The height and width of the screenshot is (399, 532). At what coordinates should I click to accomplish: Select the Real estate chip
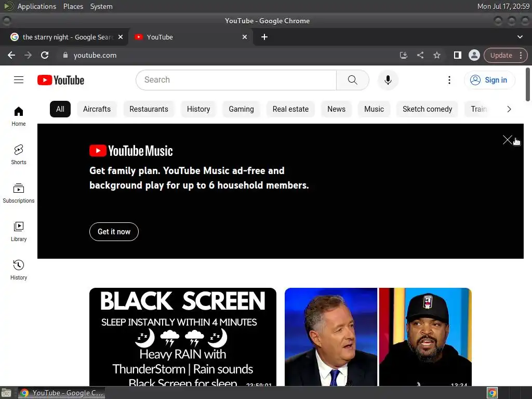[x=291, y=109]
